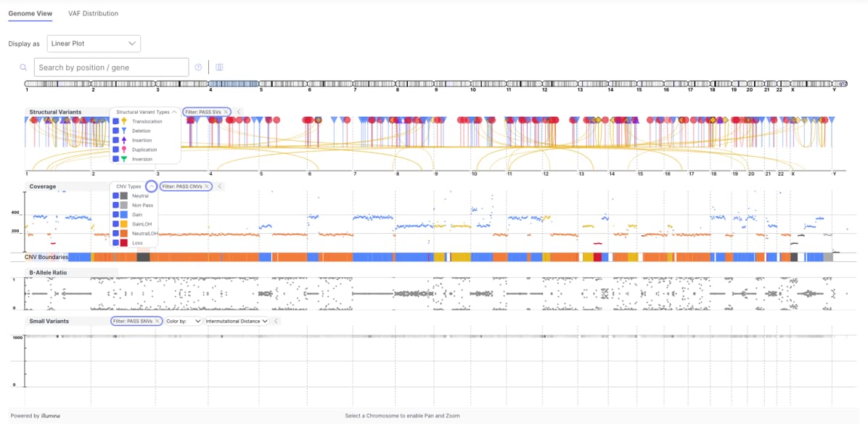Clear the PASS SNVs filter chip
Image resolution: width=868 pixels, height=429 pixels.
157,321
